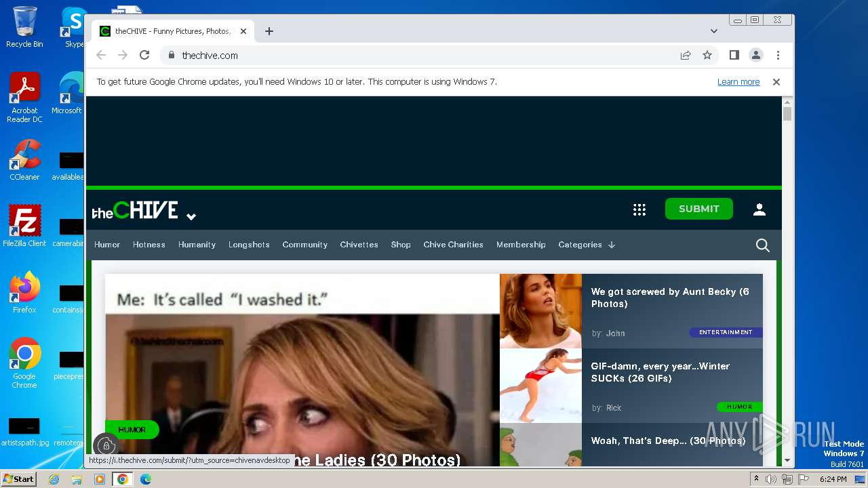Open Google Chrome desktop icon

[x=24, y=363]
